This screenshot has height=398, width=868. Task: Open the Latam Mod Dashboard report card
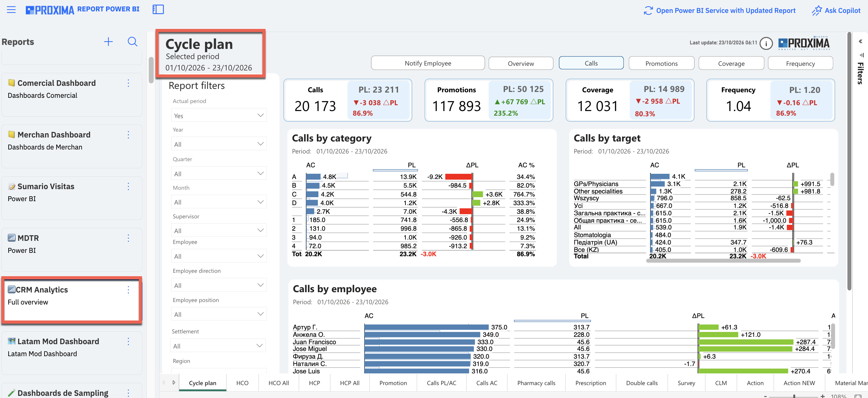[72, 353]
